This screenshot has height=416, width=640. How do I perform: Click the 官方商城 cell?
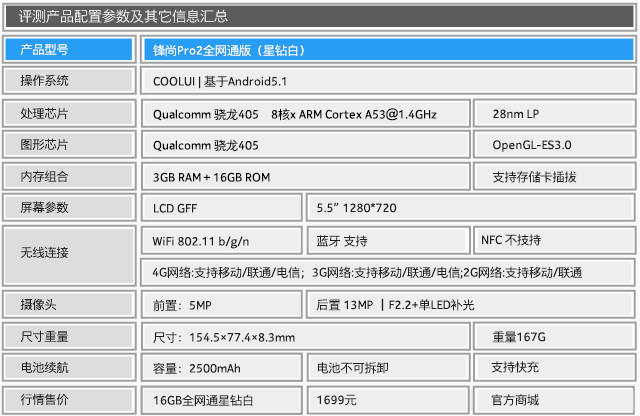click(x=553, y=400)
